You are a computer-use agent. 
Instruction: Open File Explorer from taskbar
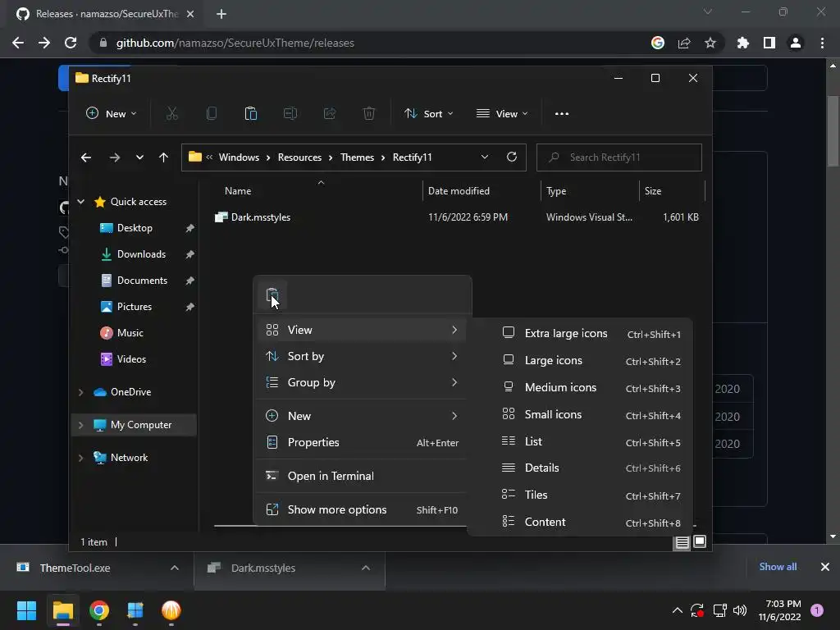click(x=62, y=610)
